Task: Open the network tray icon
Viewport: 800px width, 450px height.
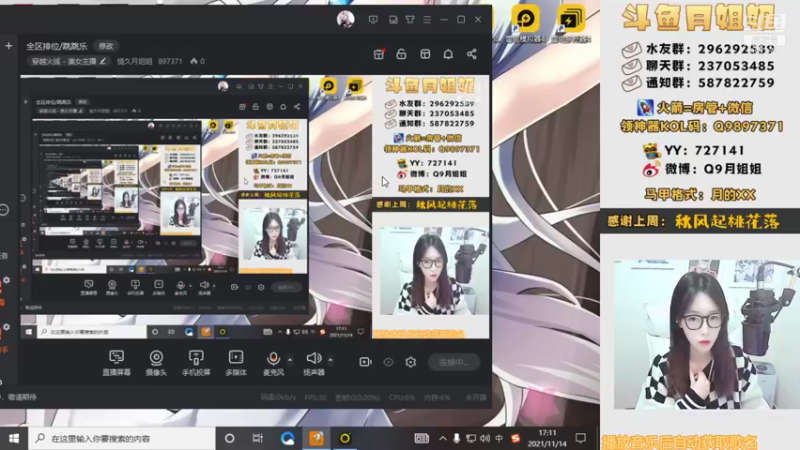Action: pyautogui.click(x=471, y=438)
